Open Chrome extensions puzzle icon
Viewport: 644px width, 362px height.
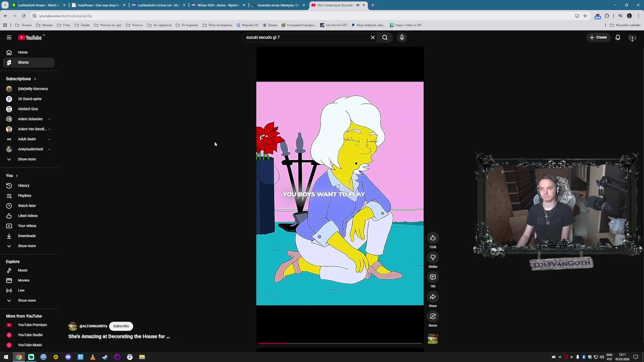(607, 16)
